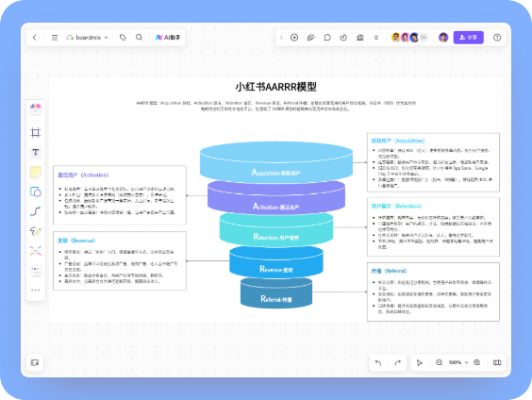The image size is (532, 400).
Task: Open the comment bubble icon
Action: pyautogui.click(x=327, y=38)
